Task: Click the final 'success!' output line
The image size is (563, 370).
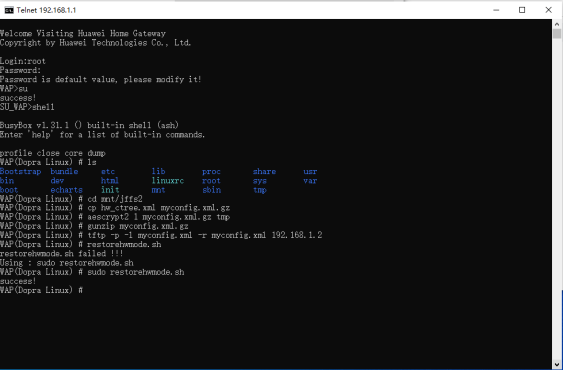Action: [18, 281]
